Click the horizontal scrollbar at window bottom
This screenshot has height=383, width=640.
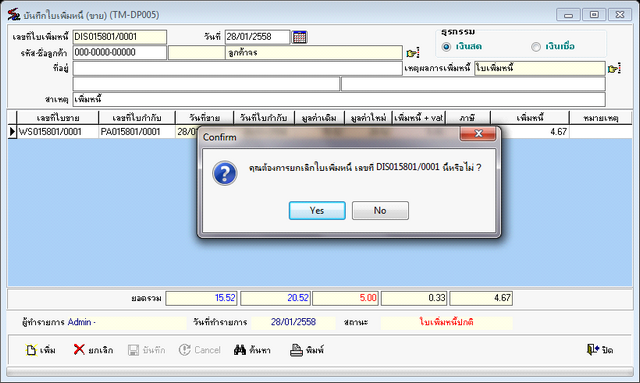pyautogui.click(x=320, y=371)
